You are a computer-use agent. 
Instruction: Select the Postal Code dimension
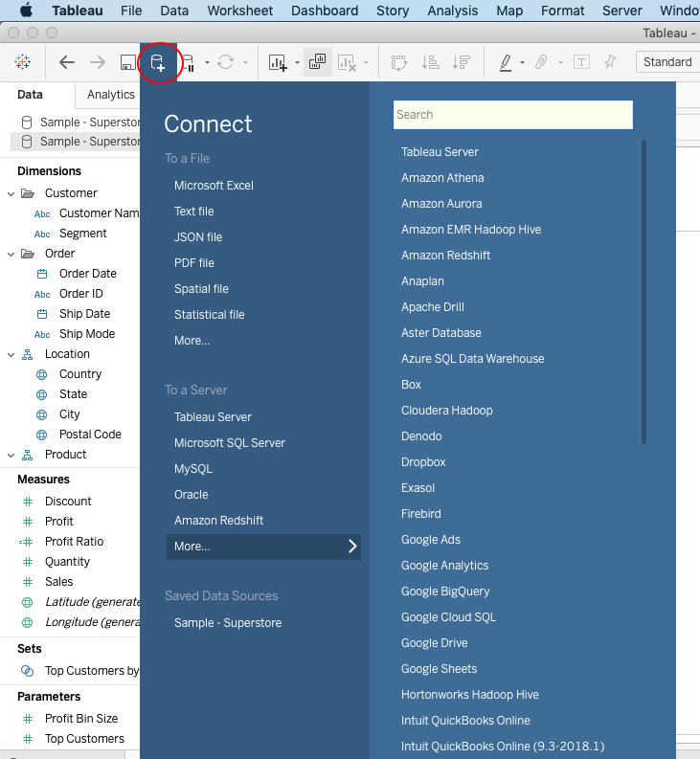pyautogui.click(x=90, y=435)
